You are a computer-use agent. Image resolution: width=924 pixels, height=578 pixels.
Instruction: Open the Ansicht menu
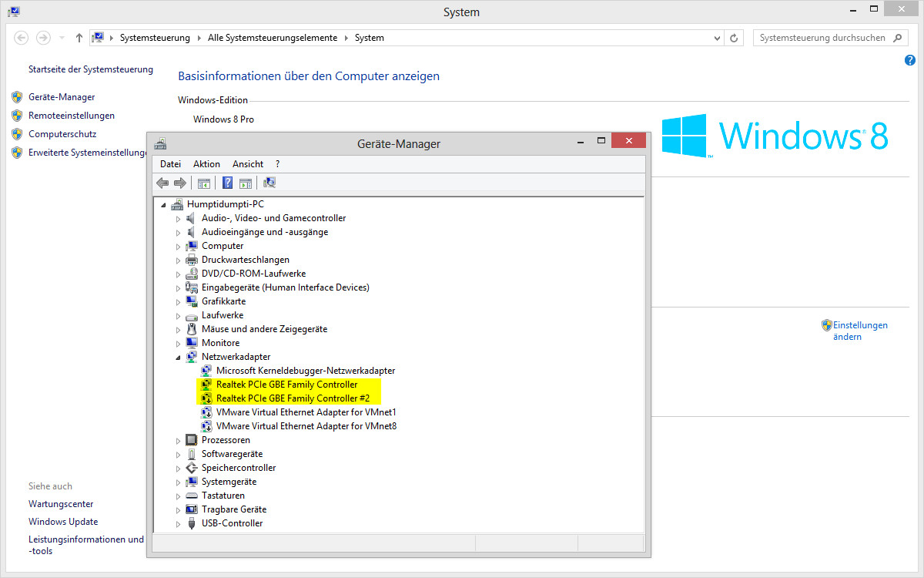[248, 164]
